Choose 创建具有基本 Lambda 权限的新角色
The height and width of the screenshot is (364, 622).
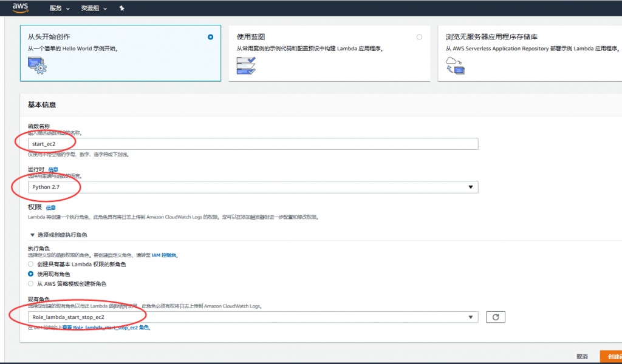pos(31,265)
